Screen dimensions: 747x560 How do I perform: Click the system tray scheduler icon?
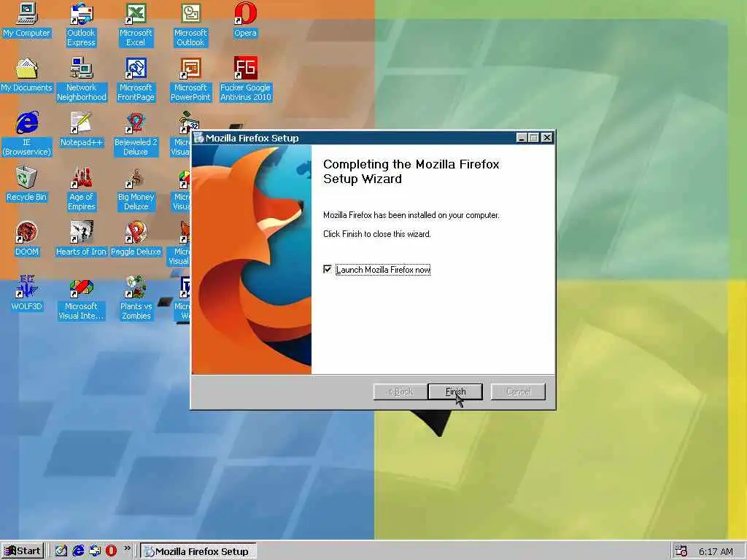pyautogui.click(x=681, y=551)
